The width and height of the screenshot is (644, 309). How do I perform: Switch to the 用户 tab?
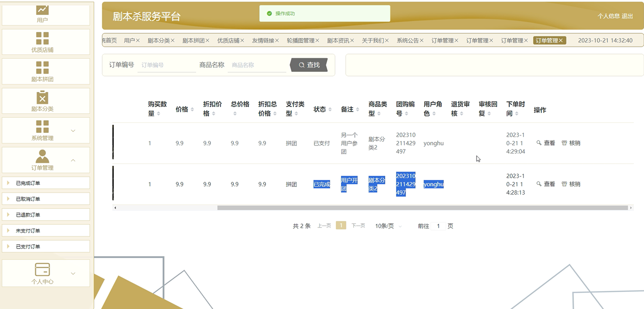tap(129, 41)
